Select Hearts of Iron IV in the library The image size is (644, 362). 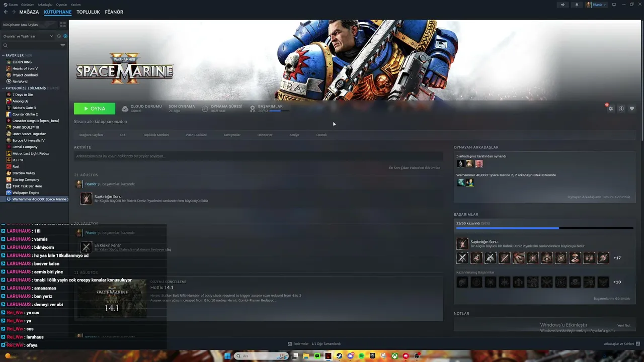click(25, 68)
